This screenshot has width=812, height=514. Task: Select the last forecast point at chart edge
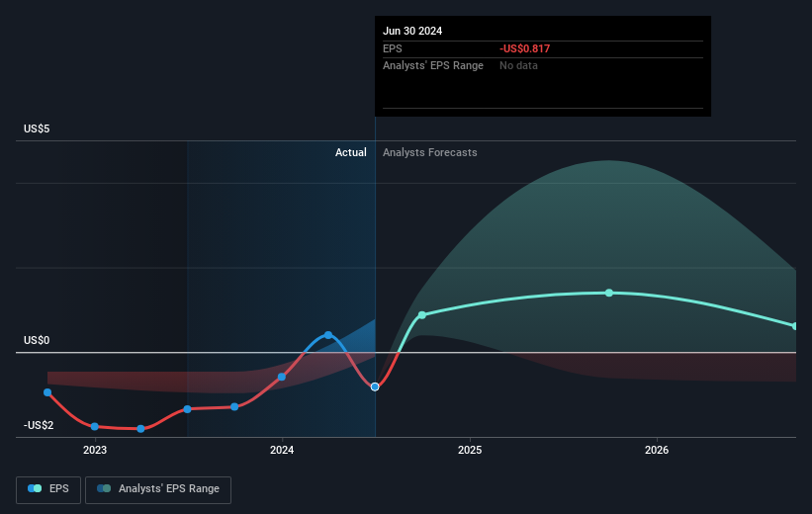click(x=795, y=326)
